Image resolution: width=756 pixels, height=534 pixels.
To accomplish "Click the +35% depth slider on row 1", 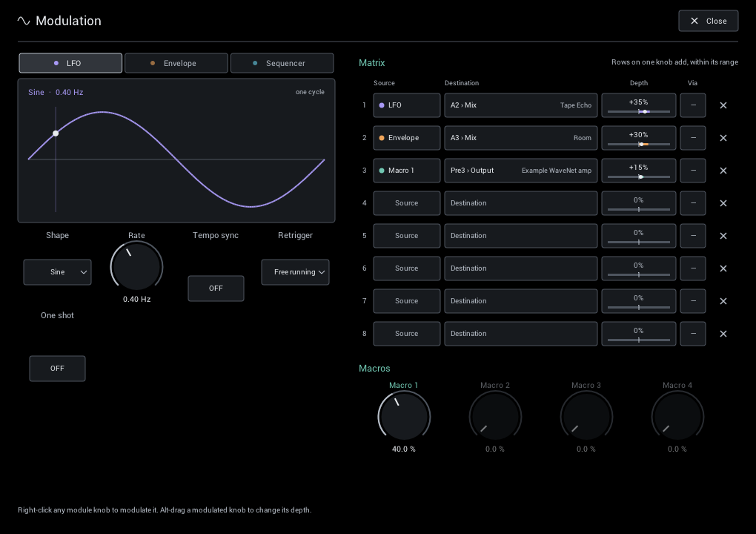I will 638,105.
